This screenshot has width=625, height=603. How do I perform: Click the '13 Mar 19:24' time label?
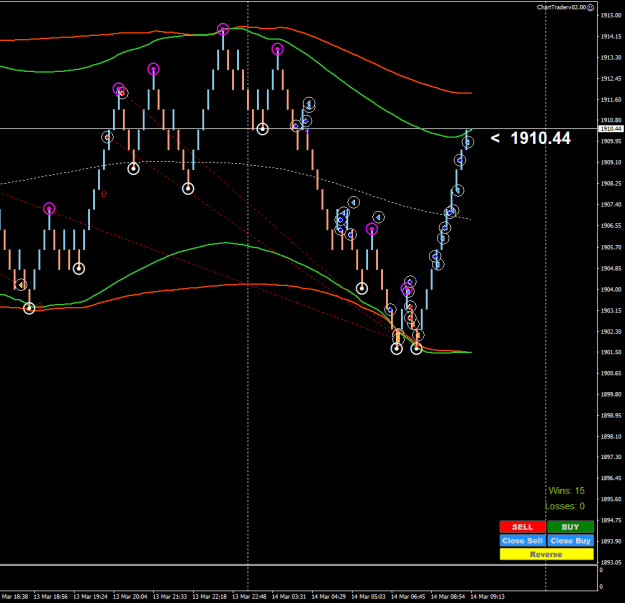(90, 597)
